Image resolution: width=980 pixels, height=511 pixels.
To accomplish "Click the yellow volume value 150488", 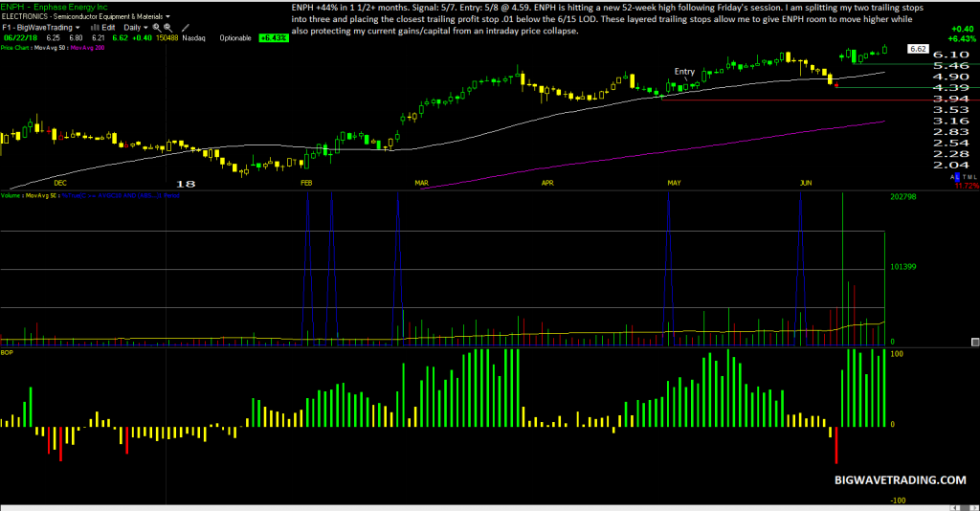I will coord(167,38).
